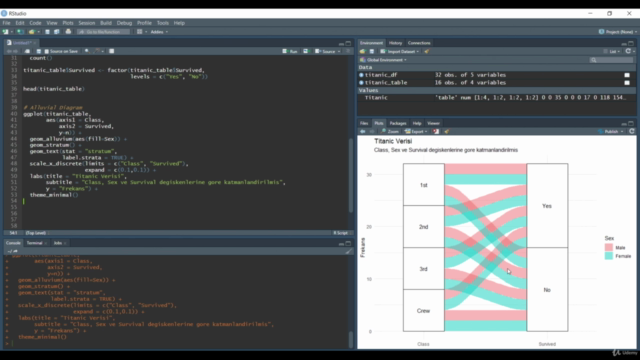The width and height of the screenshot is (640, 360).
Task: Open the Import Dataset dropdown
Action: pyautogui.click(x=400, y=51)
